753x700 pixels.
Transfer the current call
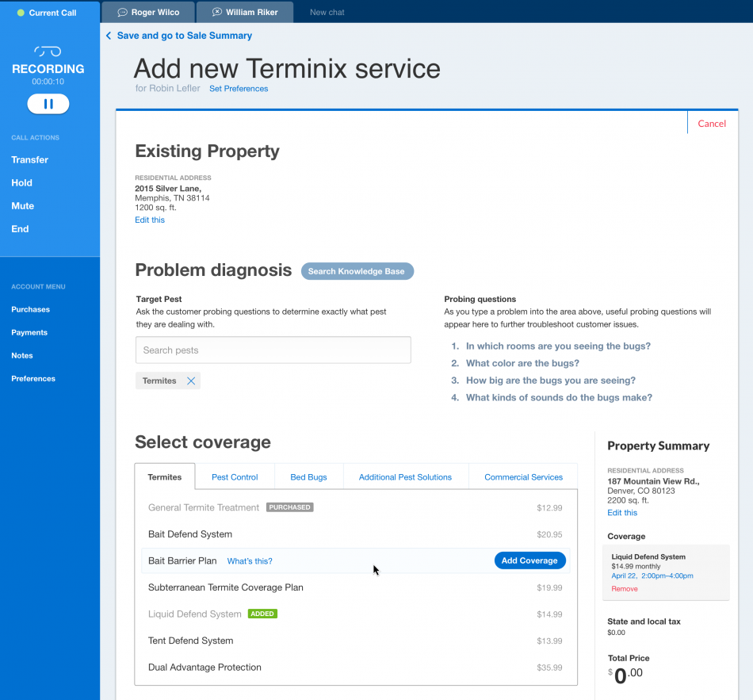(30, 159)
